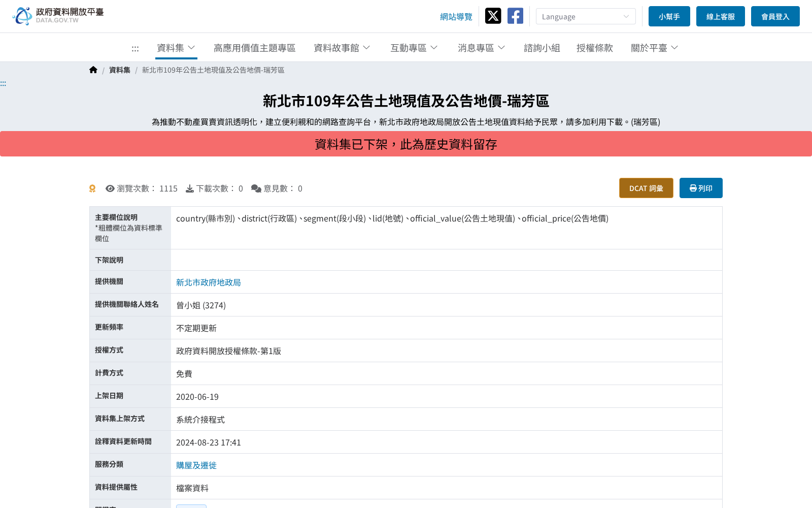Click the dataset description starting with 為推動不動產買賣

click(406, 122)
